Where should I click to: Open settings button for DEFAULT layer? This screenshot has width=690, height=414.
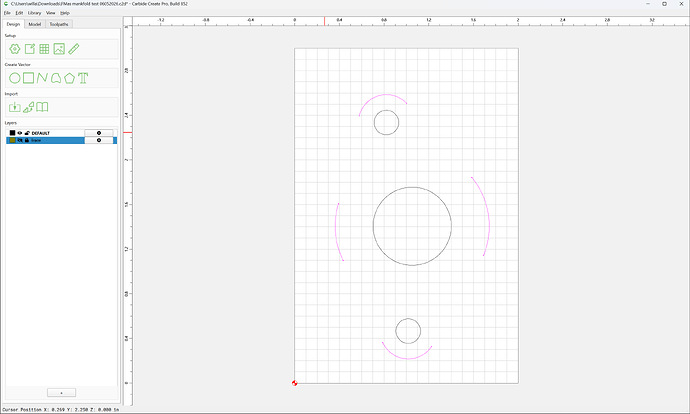(x=99, y=133)
